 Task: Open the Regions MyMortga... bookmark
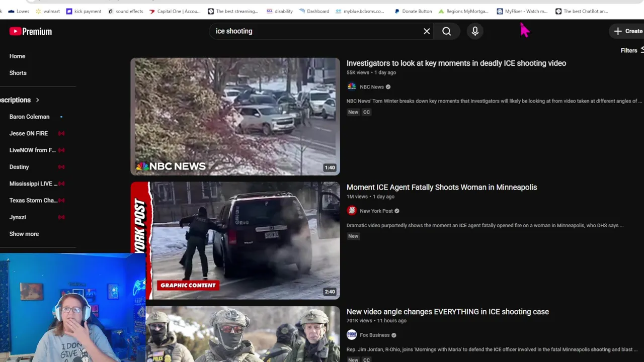[463, 11]
